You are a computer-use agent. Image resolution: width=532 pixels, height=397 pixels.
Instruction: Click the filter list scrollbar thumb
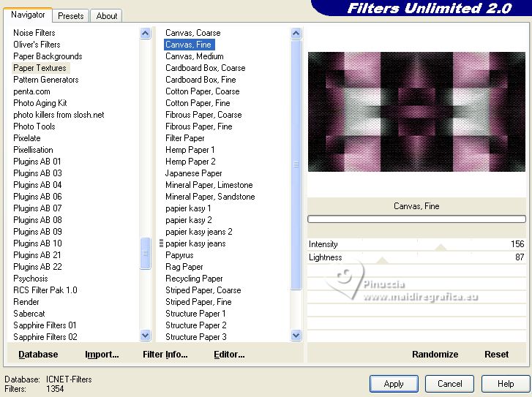[296, 165]
